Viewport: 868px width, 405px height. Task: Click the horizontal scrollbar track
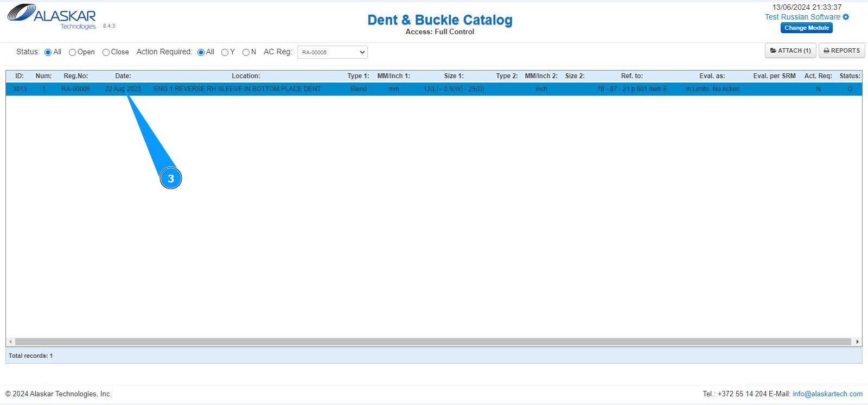click(x=433, y=341)
